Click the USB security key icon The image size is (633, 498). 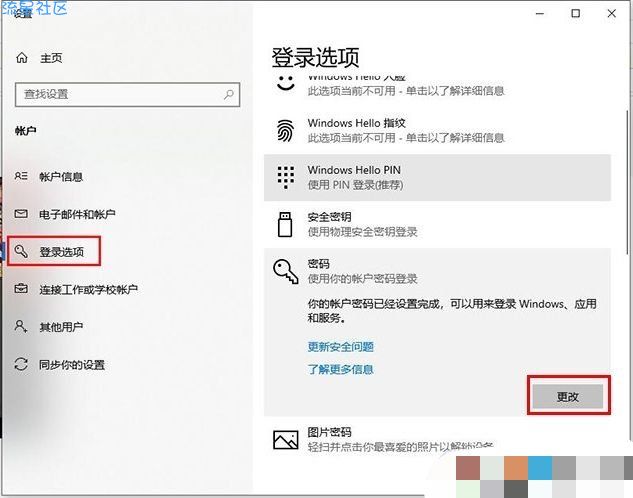(x=285, y=224)
